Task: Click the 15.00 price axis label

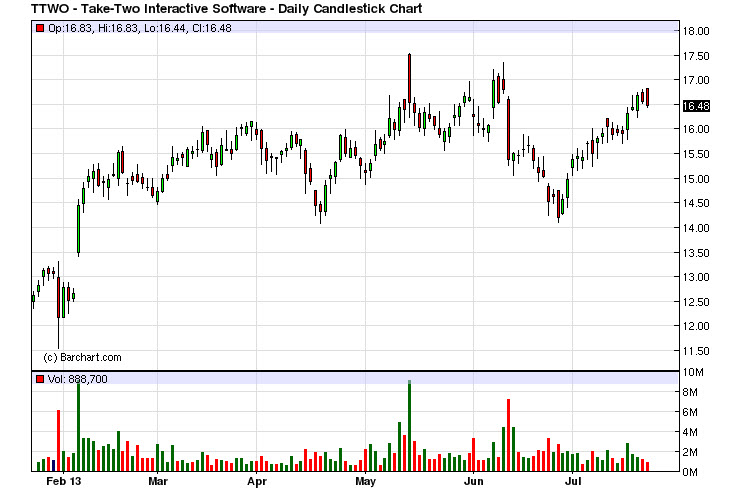Action: click(x=696, y=179)
